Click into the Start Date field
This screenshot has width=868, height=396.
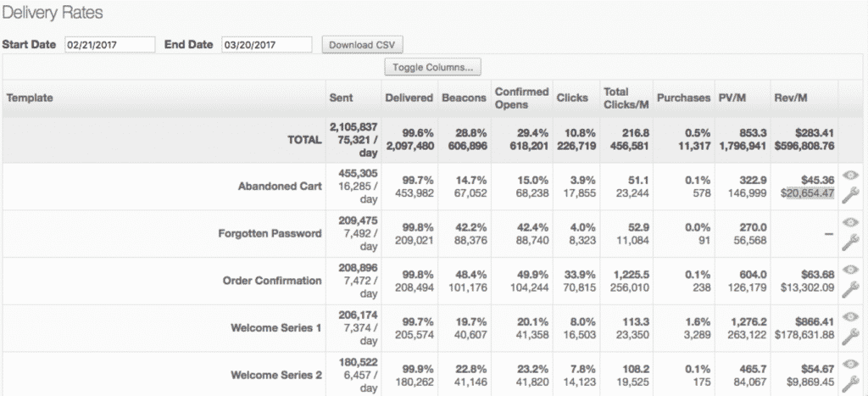(x=109, y=44)
